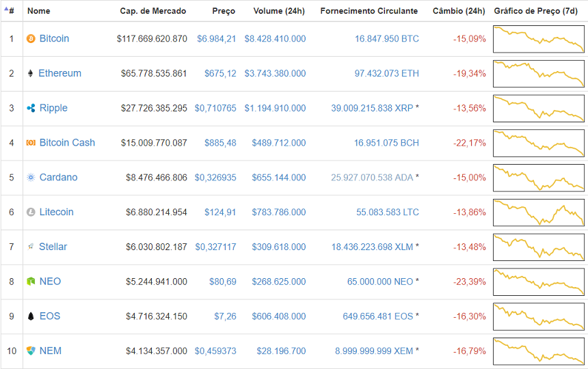Open Ripple 7-day price chart thumbnail
Image resolution: width=588 pixels, height=369 pixels.
(539, 108)
